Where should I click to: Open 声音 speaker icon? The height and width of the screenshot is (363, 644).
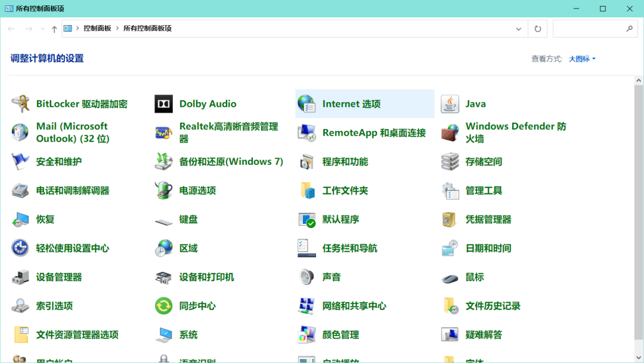click(x=306, y=277)
